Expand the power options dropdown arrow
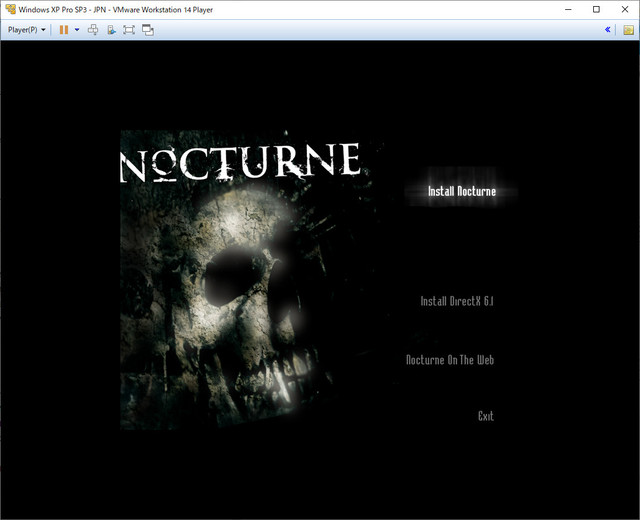Screen dimensions: 640x520 pyautogui.click(x=77, y=30)
